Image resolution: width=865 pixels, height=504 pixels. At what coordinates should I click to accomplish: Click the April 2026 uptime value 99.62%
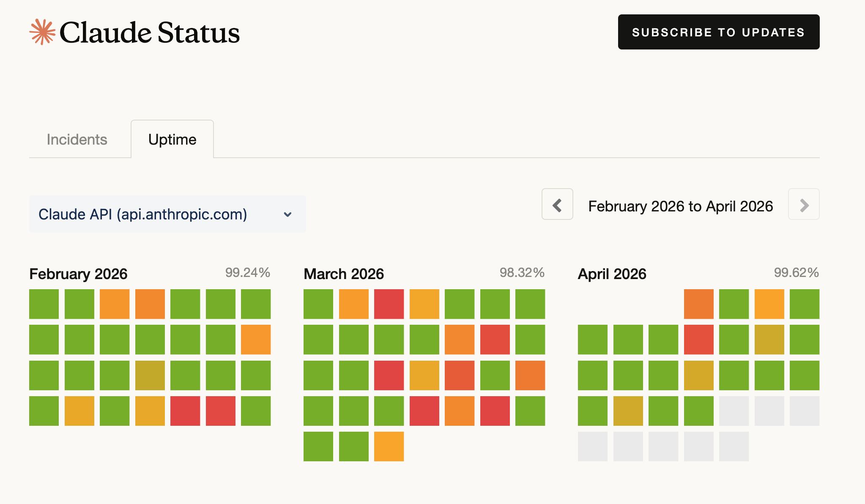[797, 273]
